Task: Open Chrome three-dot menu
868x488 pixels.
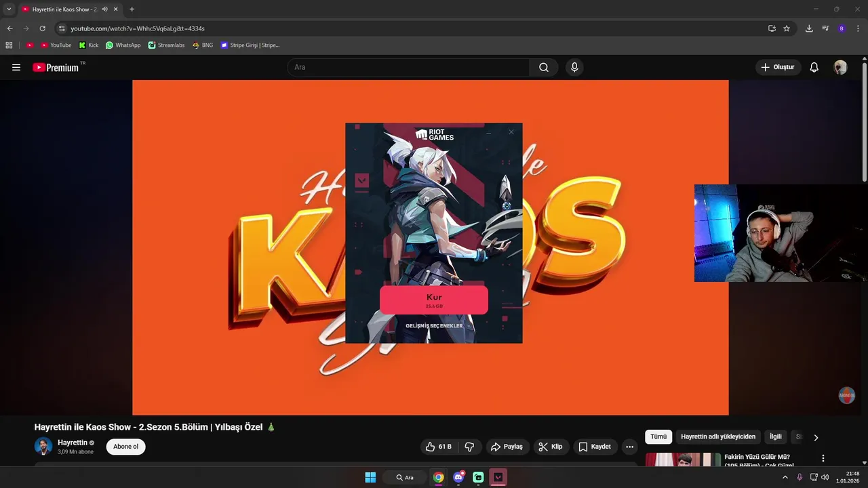Action: click(x=858, y=28)
